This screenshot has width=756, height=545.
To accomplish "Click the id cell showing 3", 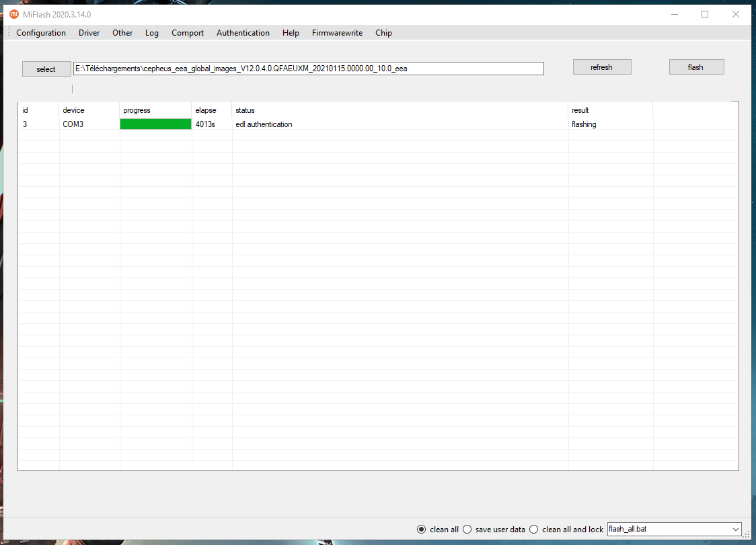I will pos(38,124).
